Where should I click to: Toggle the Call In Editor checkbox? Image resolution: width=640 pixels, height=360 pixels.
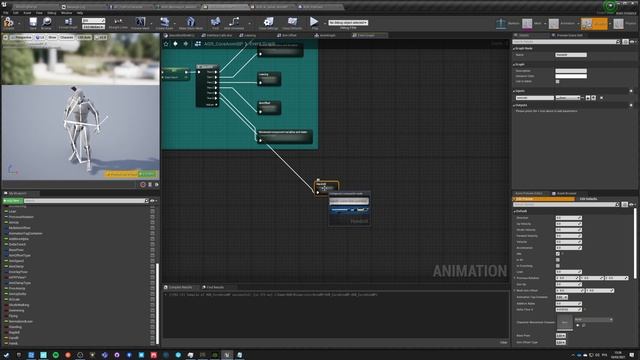pos(558,81)
